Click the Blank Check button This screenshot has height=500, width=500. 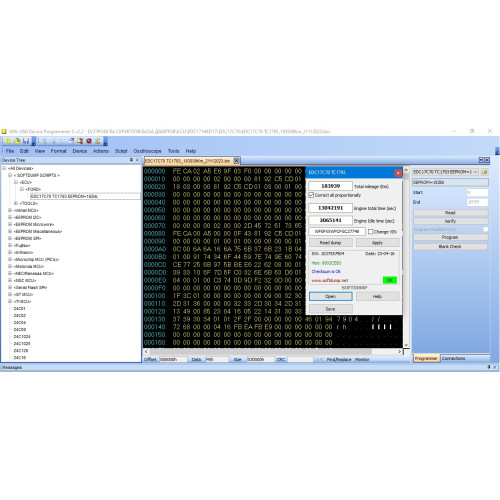(x=451, y=247)
